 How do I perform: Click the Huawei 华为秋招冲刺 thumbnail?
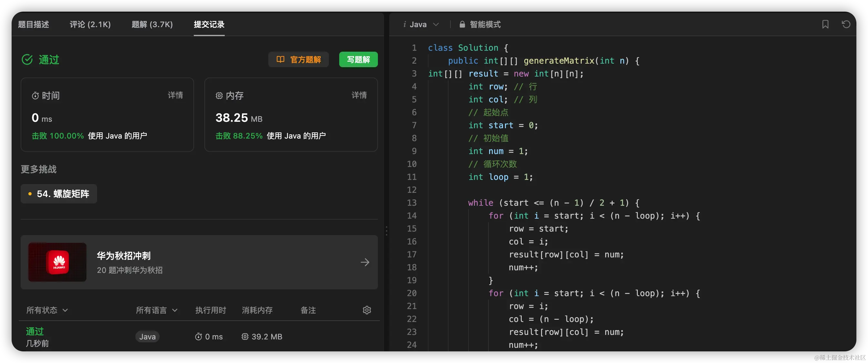pos(57,262)
